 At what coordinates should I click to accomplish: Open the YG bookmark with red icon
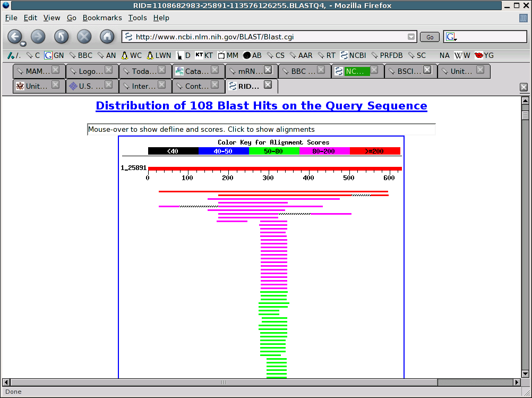click(x=484, y=55)
